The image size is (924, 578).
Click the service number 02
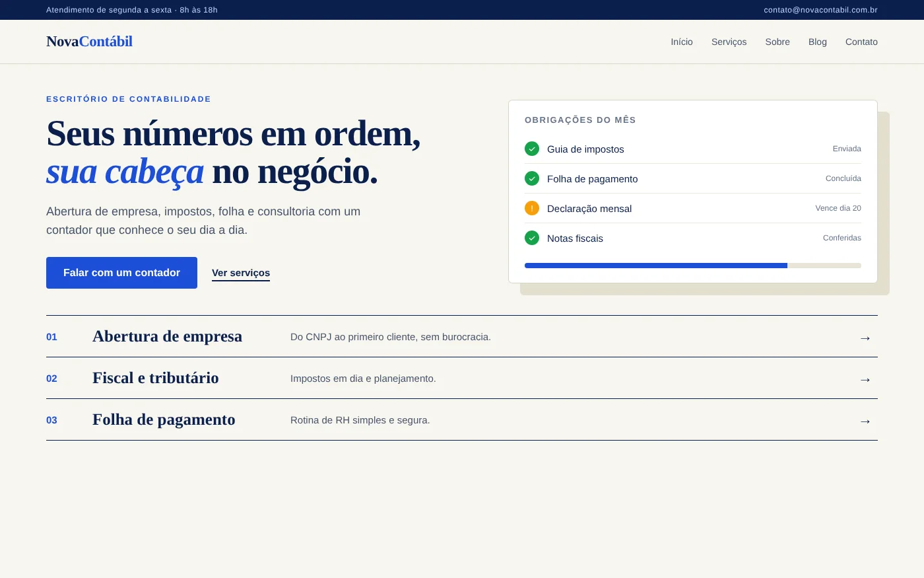[x=51, y=379]
